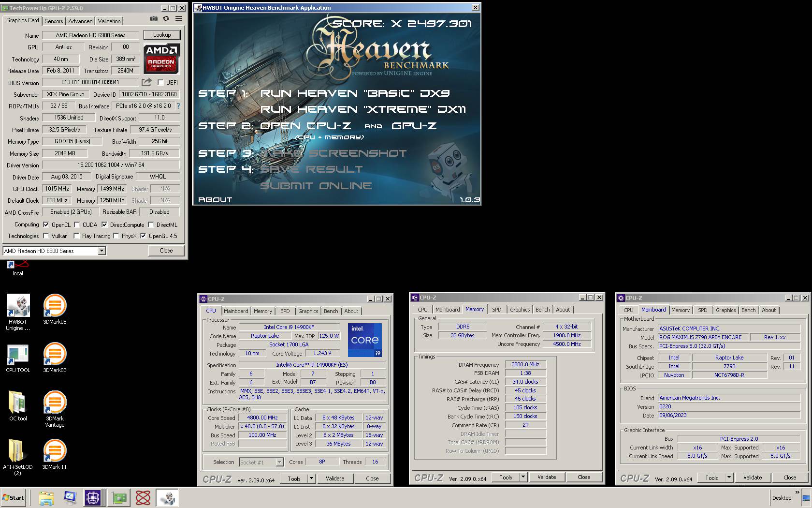812x508 pixels.
Task: Open SPD tab in CPU-Z Memory window
Action: click(496, 310)
